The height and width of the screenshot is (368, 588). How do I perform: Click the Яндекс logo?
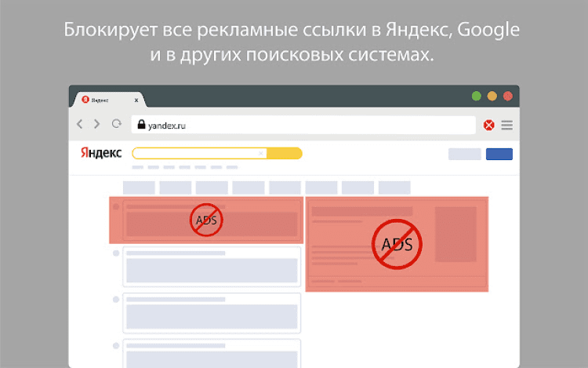(x=101, y=153)
